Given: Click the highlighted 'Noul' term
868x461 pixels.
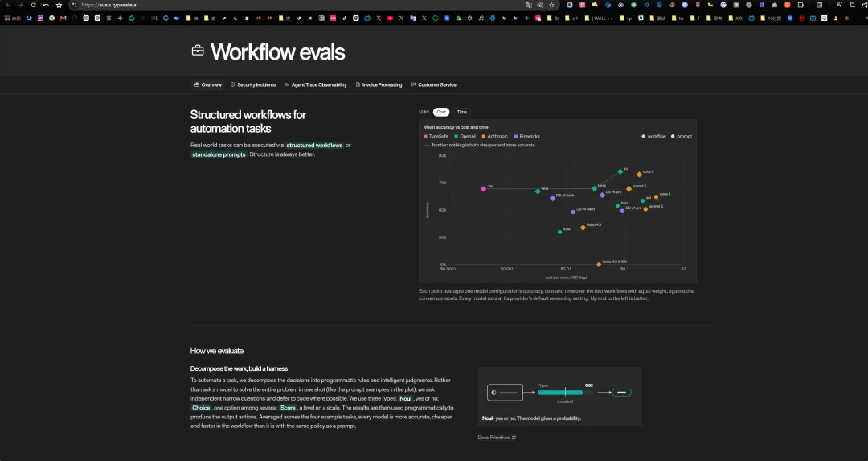Looking at the screenshot, I should point(406,398).
